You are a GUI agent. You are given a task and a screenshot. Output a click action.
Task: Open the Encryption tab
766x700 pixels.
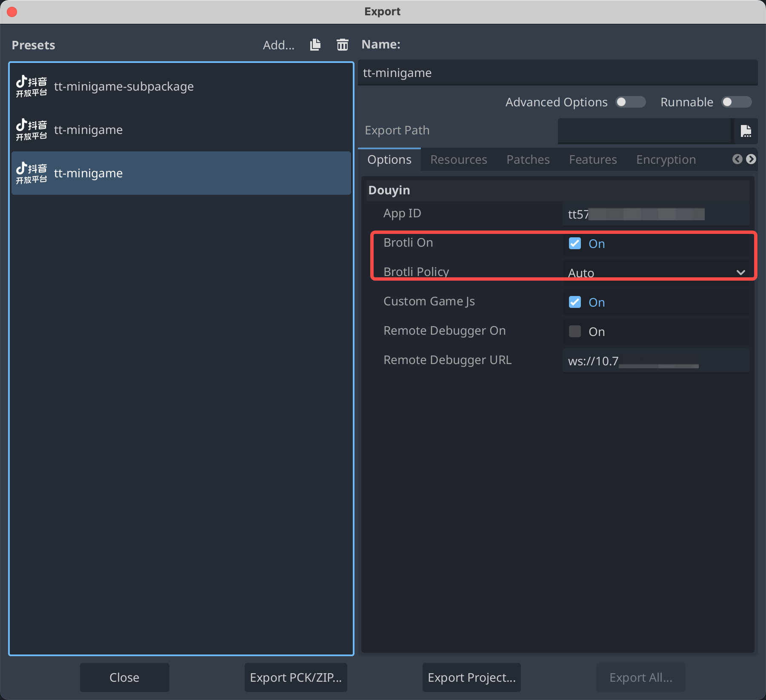pyautogui.click(x=666, y=159)
